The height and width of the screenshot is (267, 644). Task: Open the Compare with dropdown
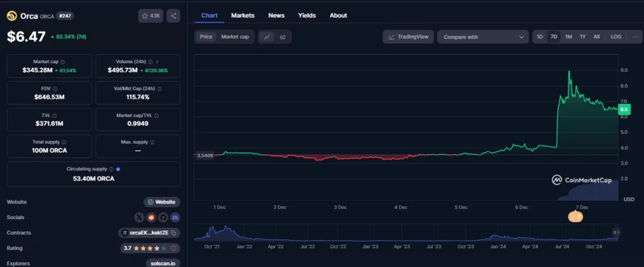click(483, 37)
